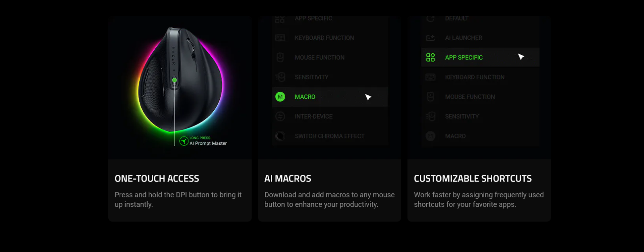Click the Switch Chroma Effect icon
644x252 pixels.
coord(280,136)
